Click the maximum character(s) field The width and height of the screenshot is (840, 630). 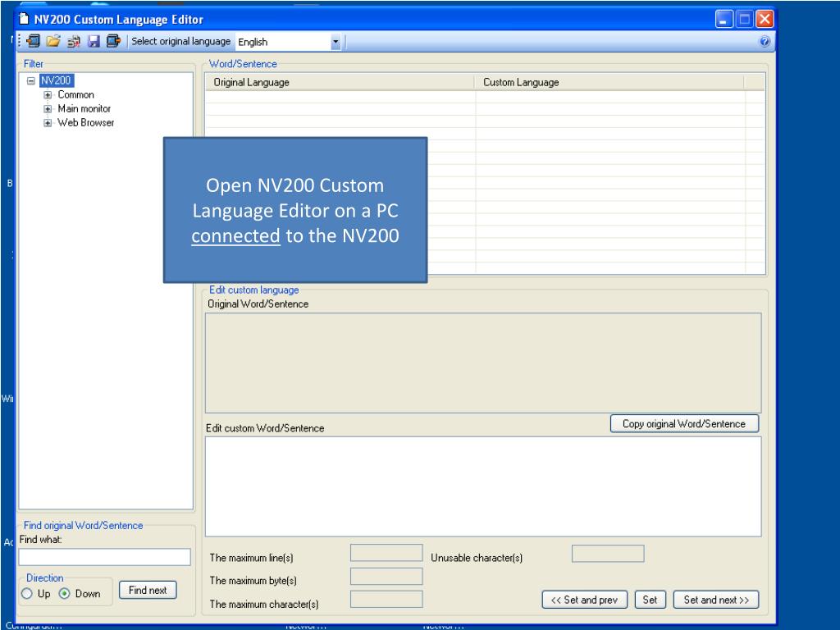(x=386, y=599)
